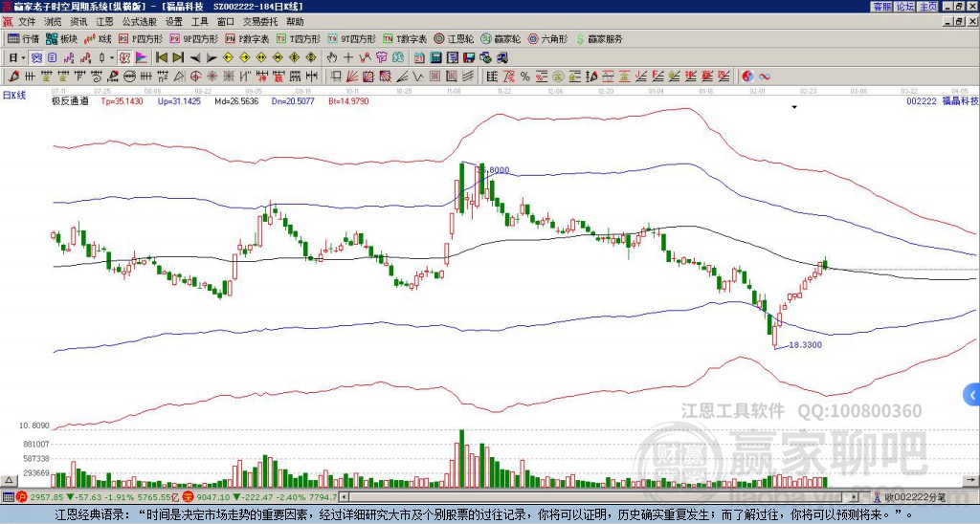Click the 客服 customer service button

click(882, 7)
